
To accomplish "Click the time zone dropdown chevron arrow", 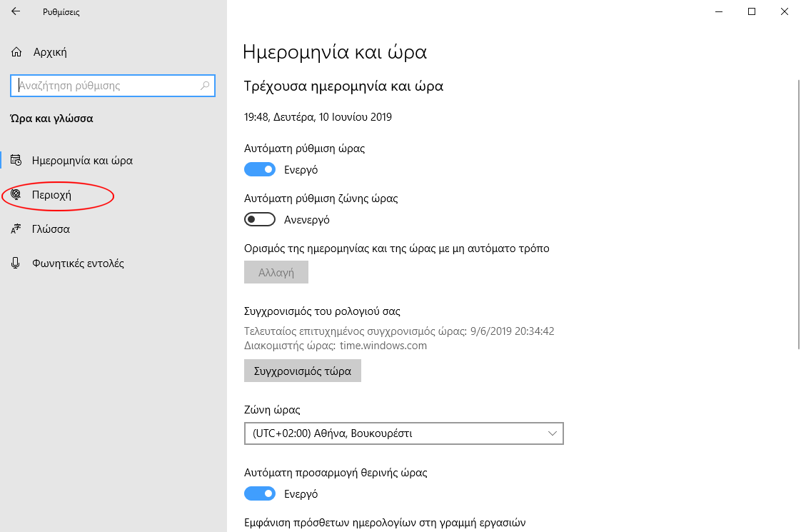I will (552, 433).
